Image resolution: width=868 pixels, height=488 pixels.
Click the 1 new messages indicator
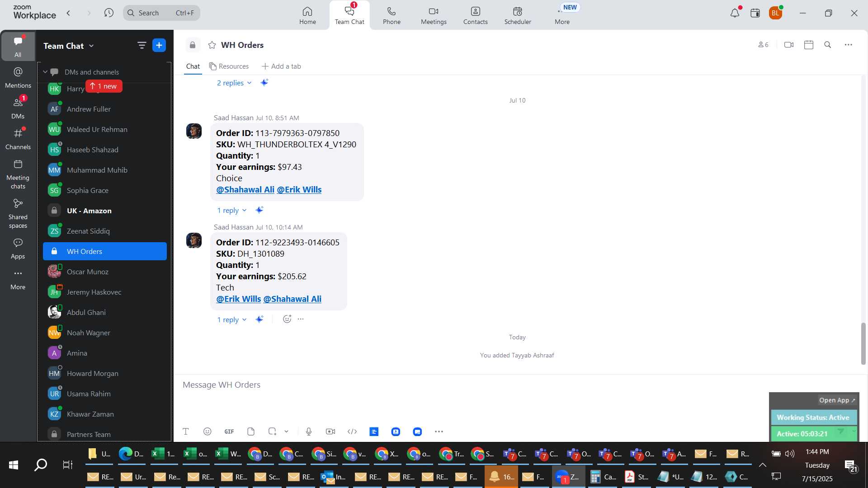pyautogui.click(x=104, y=86)
